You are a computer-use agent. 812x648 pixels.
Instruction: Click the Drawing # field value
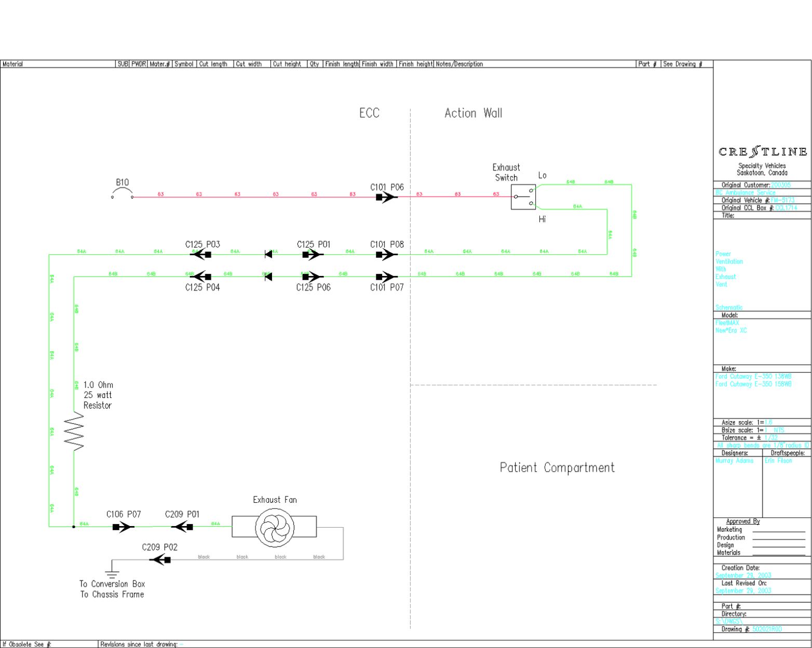pos(767,629)
